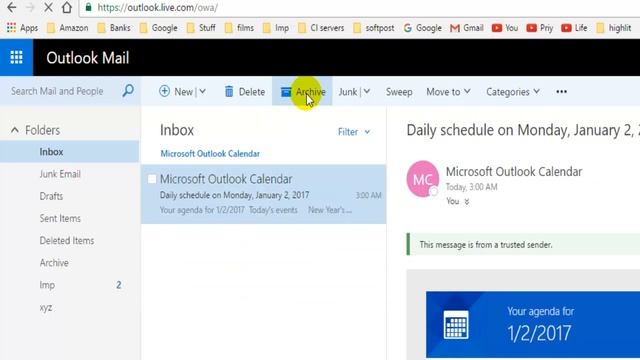Expand recipients next to 'You'

467,202
